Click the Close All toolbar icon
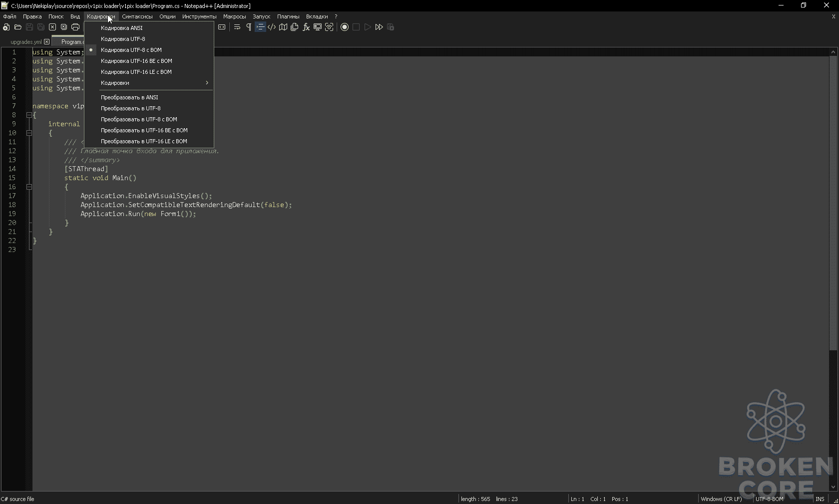Image resolution: width=839 pixels, height=504 pixels. tap(64, 27)
